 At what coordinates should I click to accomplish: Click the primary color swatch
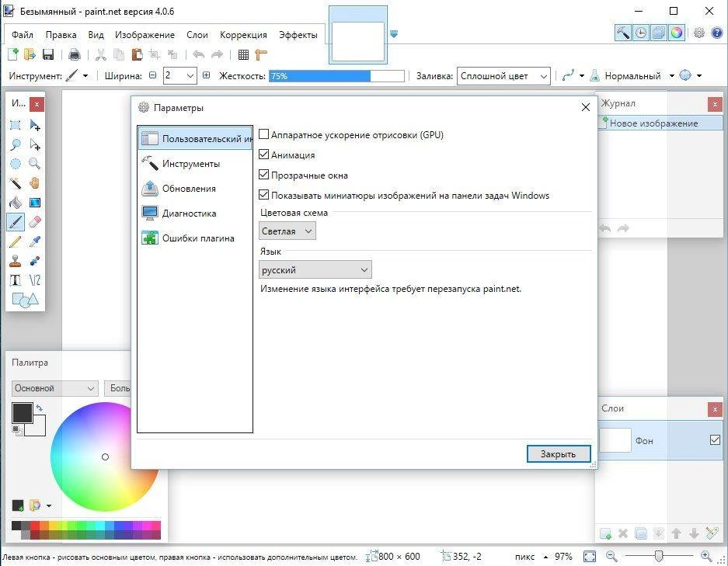point(23,413)
